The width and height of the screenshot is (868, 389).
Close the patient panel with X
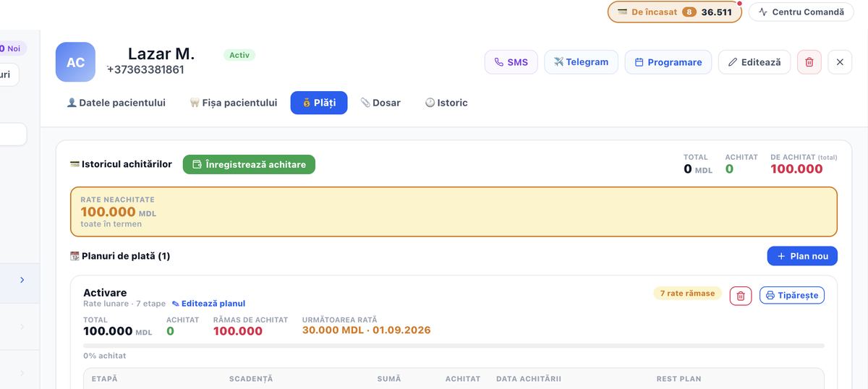(840, 62)
